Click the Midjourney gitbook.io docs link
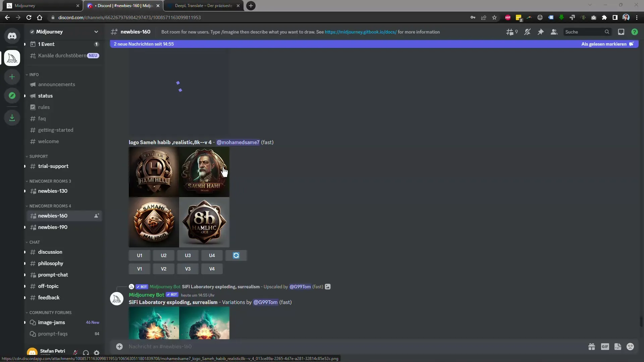Image resolution: width=644 pixels, height=362 pixels. 361,32
